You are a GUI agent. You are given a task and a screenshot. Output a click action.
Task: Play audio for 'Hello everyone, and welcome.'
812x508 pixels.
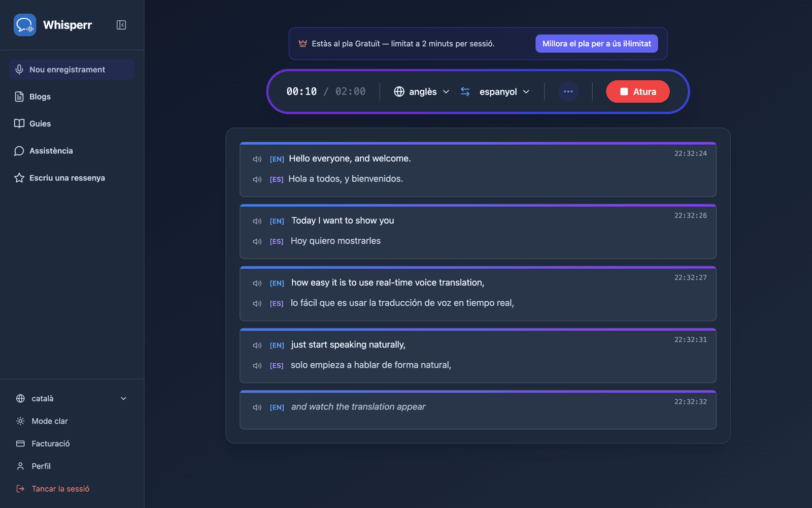257,159
